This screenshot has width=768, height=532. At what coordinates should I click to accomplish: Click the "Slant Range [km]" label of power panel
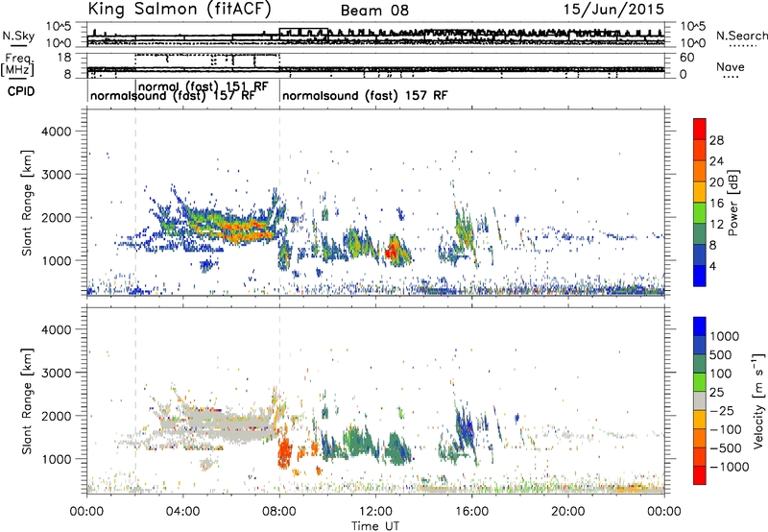coord(27,204)
